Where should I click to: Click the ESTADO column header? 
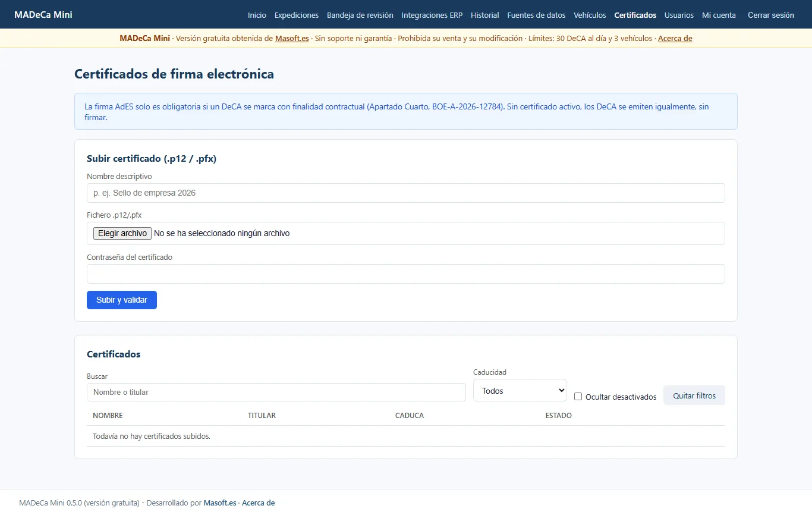(x=559, y=415)
